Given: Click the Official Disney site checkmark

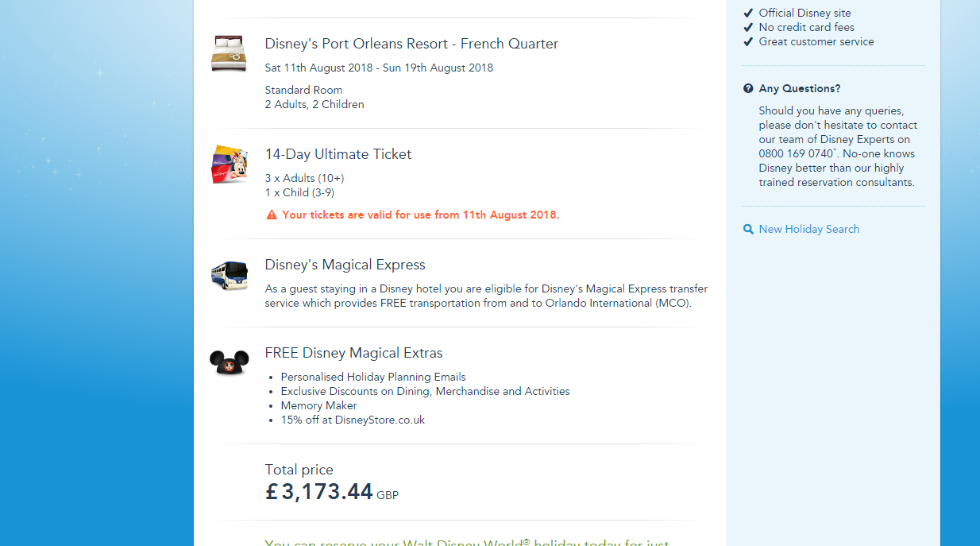Looking at the screenshot, I should click(747, 13).
